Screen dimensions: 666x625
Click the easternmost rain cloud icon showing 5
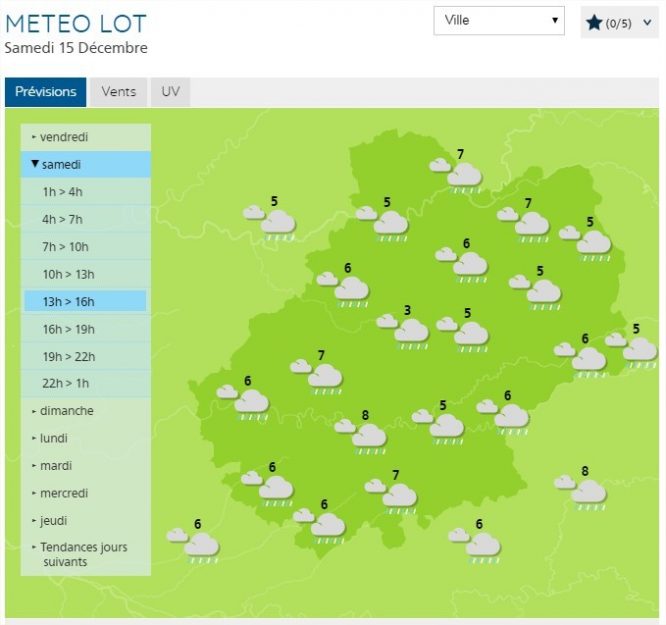coord(632,348)
